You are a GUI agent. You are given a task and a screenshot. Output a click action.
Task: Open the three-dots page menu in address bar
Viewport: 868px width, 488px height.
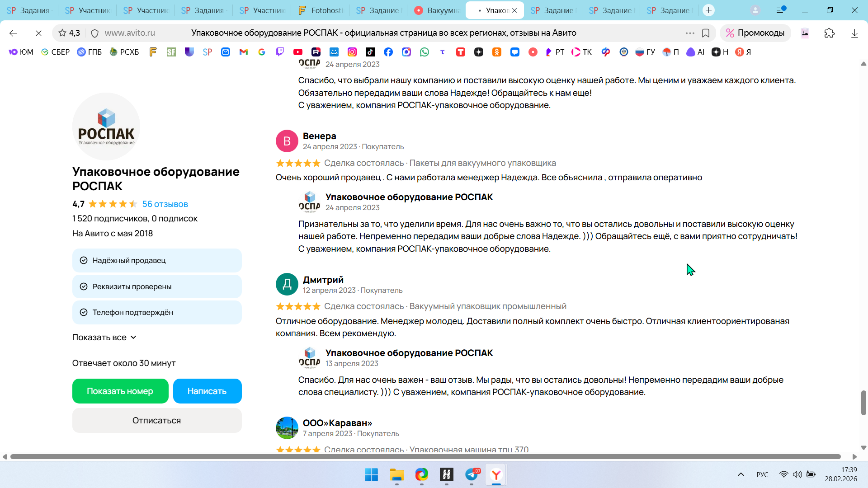tap(689, 33)
